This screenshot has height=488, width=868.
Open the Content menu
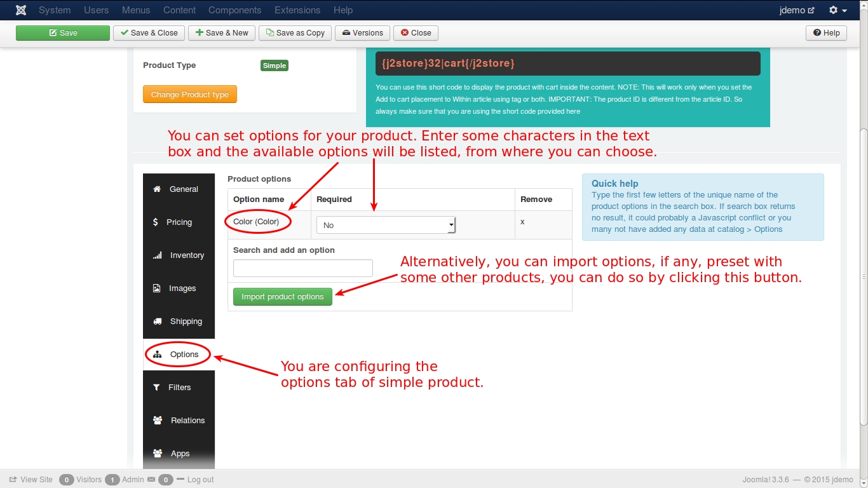coord(180,10)
